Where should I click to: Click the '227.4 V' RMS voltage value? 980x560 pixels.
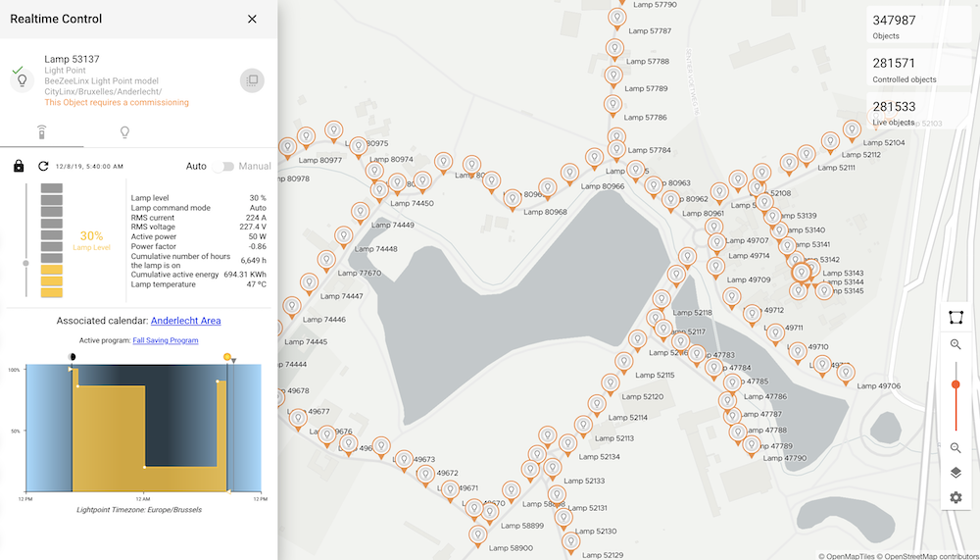[x=253, y=227]
